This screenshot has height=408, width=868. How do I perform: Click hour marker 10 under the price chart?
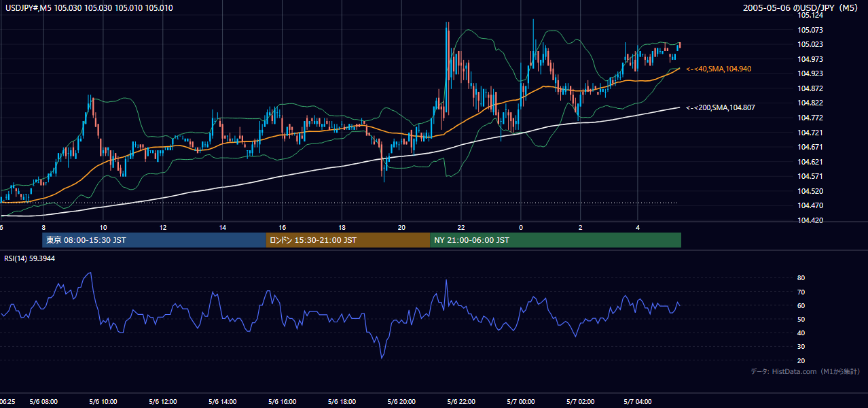point(103,227)
